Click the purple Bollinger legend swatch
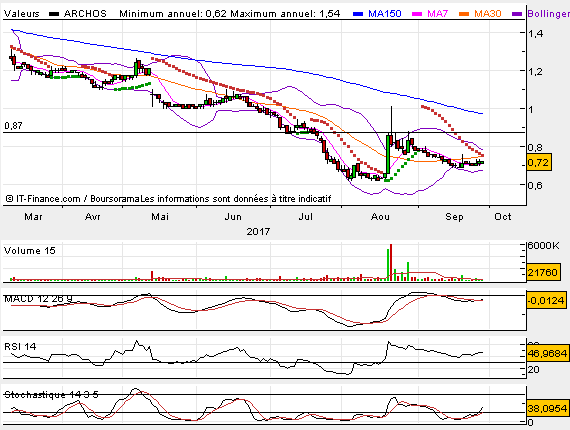The height and width of the screenshot is (430, 570). tap(517, 14)
